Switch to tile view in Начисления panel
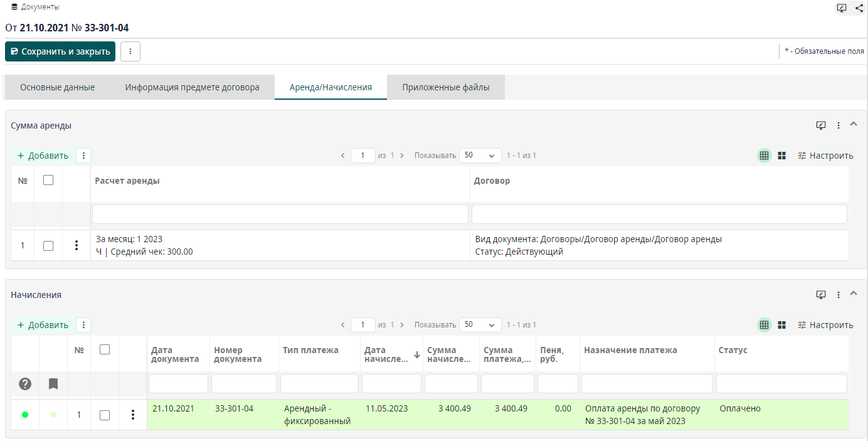The height and width of the screenshot is (441, 868). pyautogui.click(x=781, y=325)
